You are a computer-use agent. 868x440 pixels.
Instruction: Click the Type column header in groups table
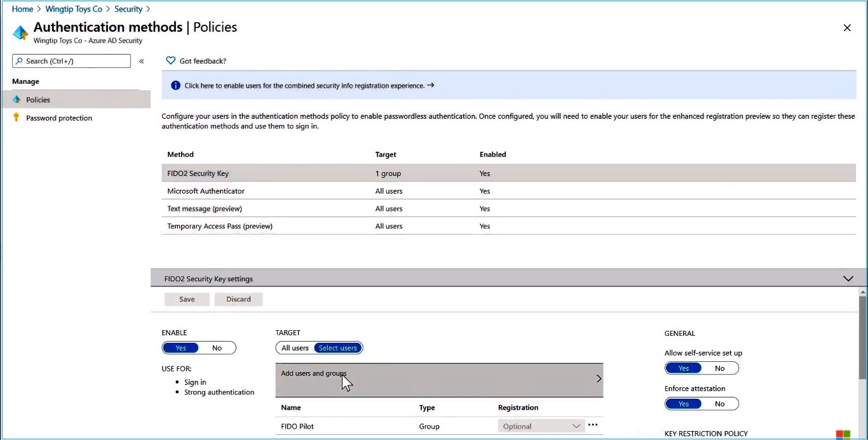coord(427,408)
